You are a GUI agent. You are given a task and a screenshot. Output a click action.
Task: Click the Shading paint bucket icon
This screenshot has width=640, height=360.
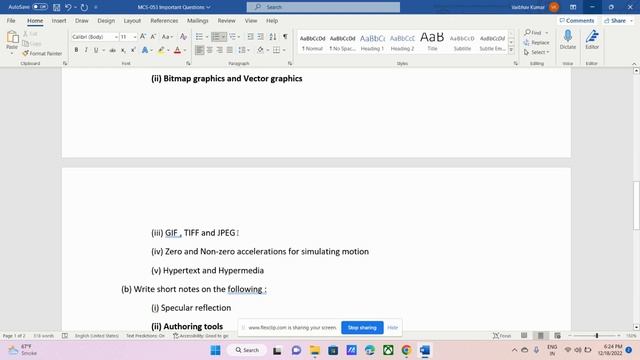pos(260,50)
